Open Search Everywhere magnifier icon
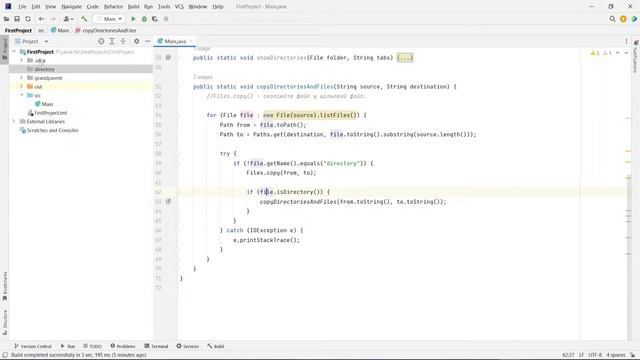 pyautogui.click(x=612, y=19)
